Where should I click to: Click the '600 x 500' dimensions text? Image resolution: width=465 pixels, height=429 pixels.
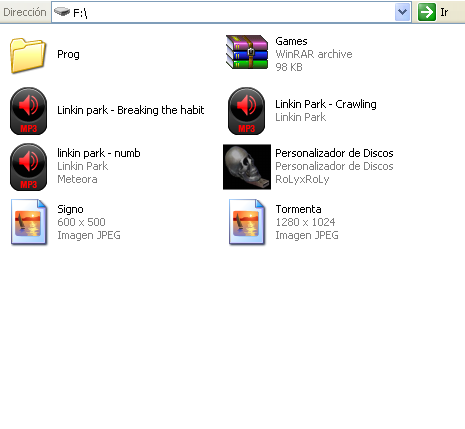point(81,222)
